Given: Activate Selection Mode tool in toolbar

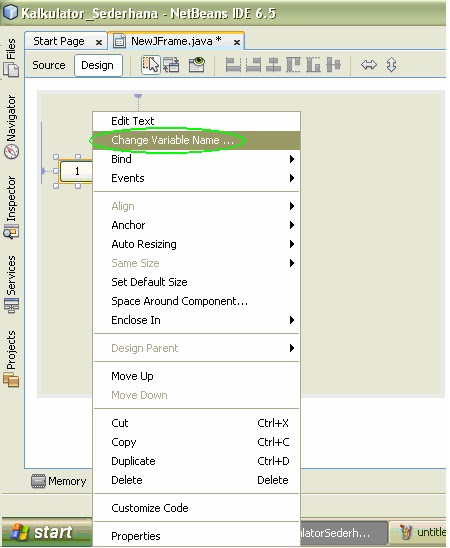Looking at the screenshot, I should coord(151,65).
